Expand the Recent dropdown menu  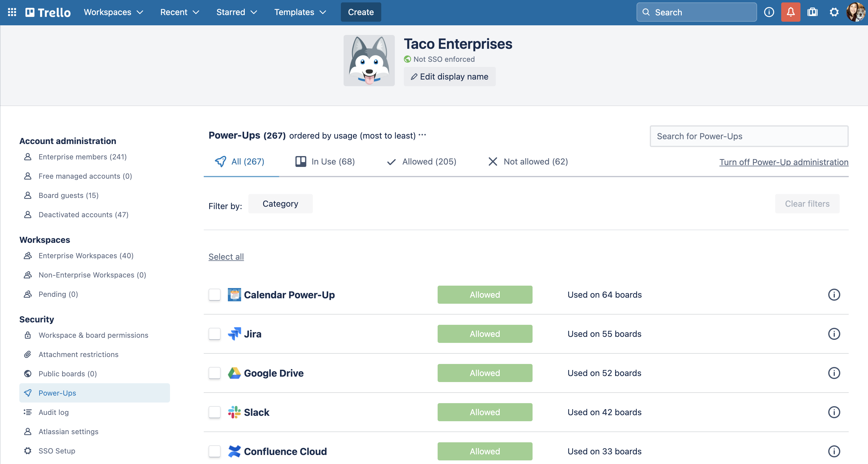[x=180, y=12]
